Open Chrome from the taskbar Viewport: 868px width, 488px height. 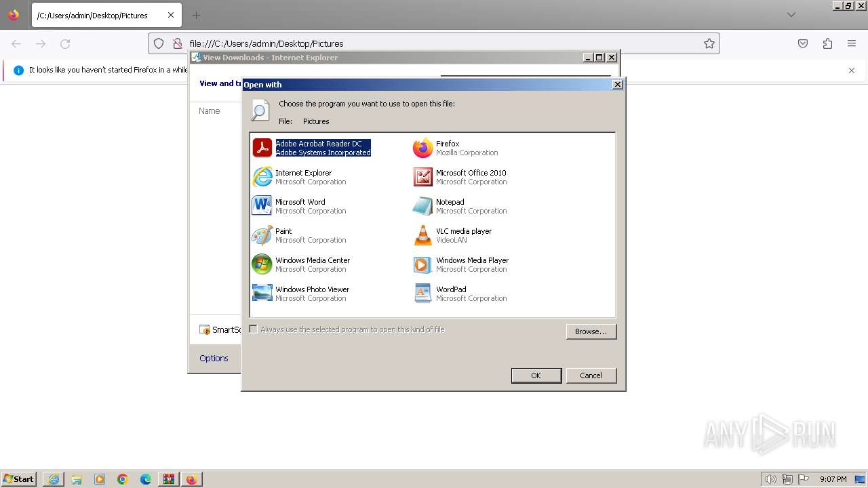(123, 479)
